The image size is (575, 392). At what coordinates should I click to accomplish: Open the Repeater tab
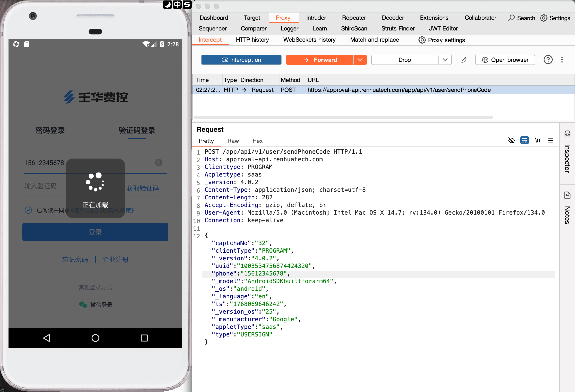(354, 18)
